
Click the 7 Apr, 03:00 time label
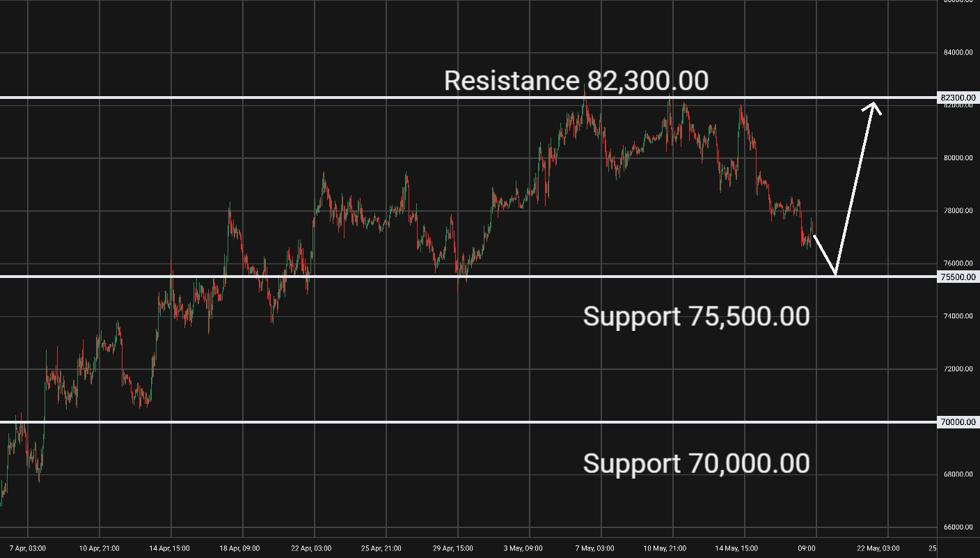(x=26, y=548)
